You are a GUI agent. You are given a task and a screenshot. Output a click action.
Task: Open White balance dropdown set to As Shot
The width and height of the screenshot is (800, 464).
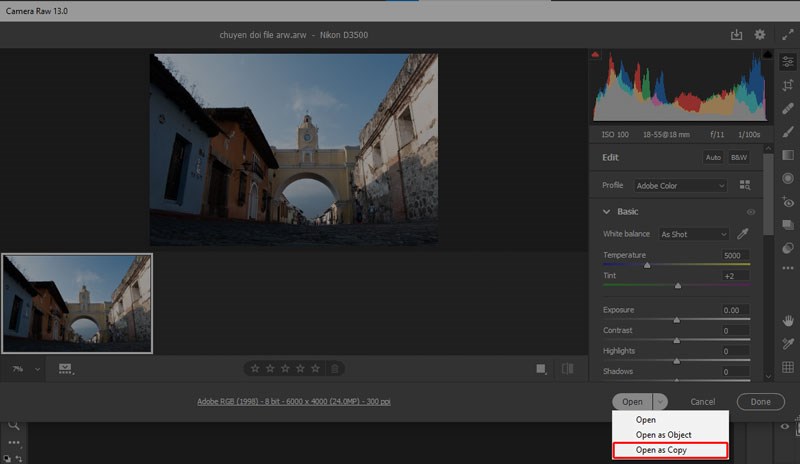click(693, 234)
